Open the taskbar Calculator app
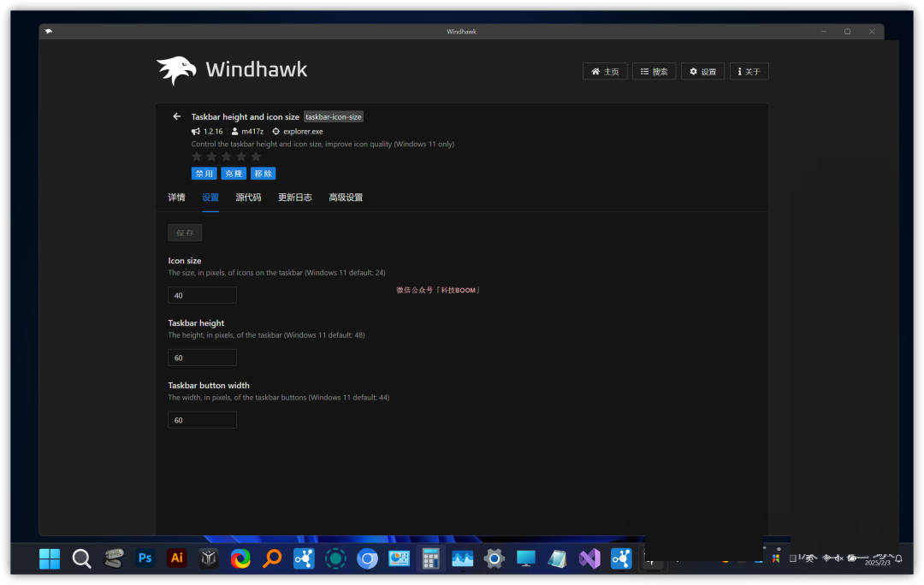 pos(430,558)
